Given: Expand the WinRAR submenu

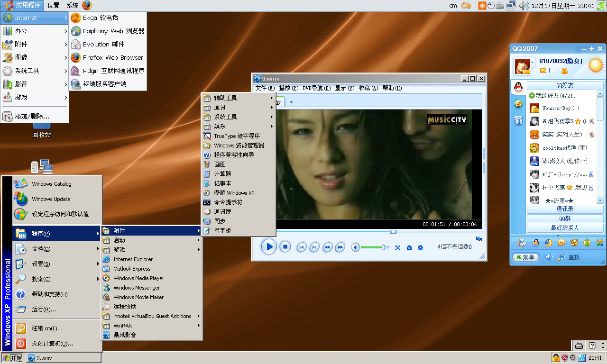Looking at the screenshot, I should [x=152, y=326].
